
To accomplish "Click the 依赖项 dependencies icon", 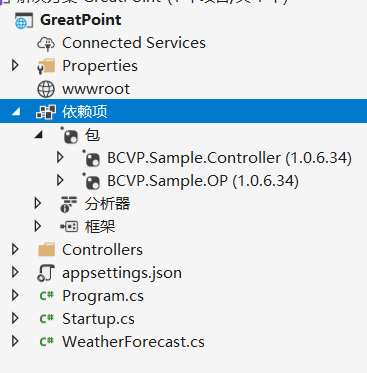I will tap(46, 112).
